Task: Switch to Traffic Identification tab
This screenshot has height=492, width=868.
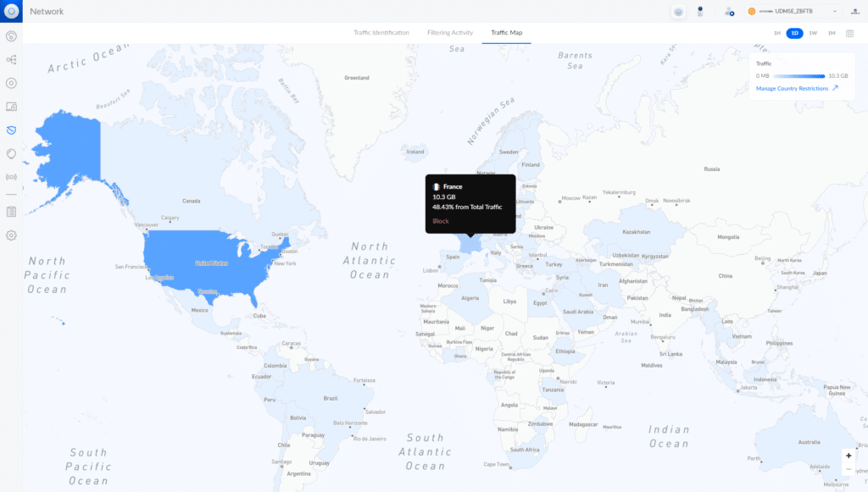Action: pyautogui.click(x=381, y=33)
